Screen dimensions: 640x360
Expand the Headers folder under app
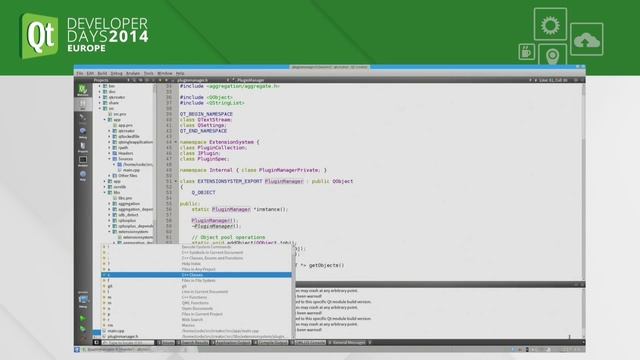coord(110,153)
